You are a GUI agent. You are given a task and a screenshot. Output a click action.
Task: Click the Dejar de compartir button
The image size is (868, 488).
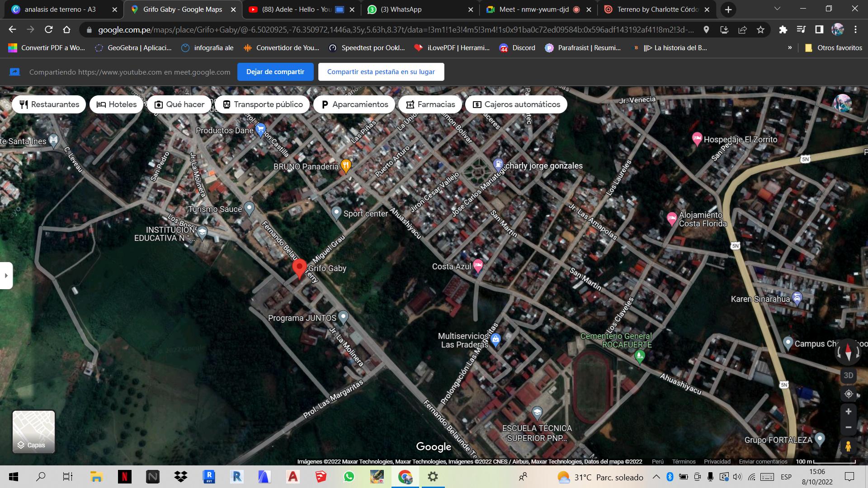tap(275, 72)
